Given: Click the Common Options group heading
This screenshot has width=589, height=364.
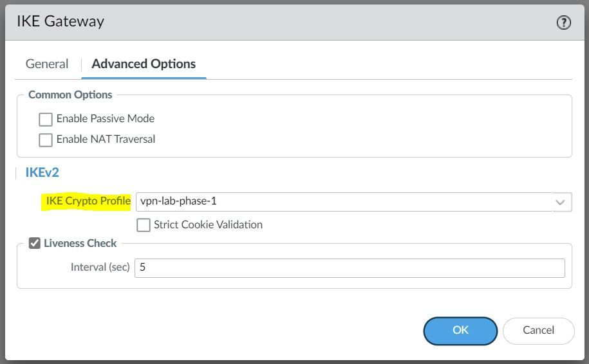Looking at the screenshot, I should (x=70, y=95).
